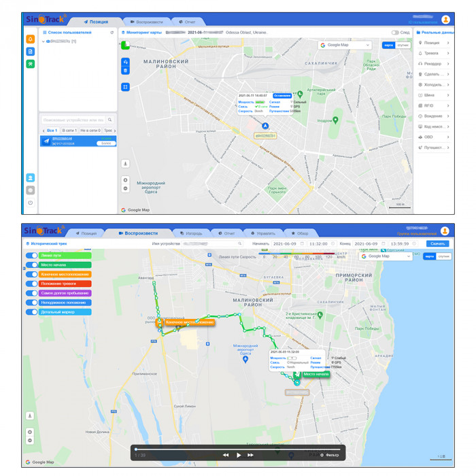The height and width of the screenshot is (476, 476).
Task: Zoom out on the Position map
Action: (125, 188)
